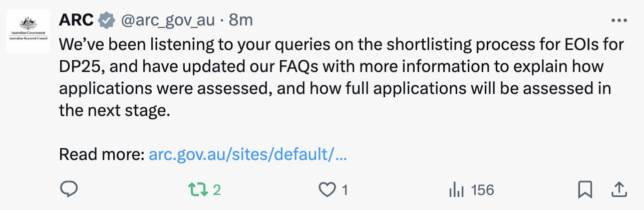This screenshot has height=210, width=644.
Task: Click the 156 views count
Action: pos(483,190)
